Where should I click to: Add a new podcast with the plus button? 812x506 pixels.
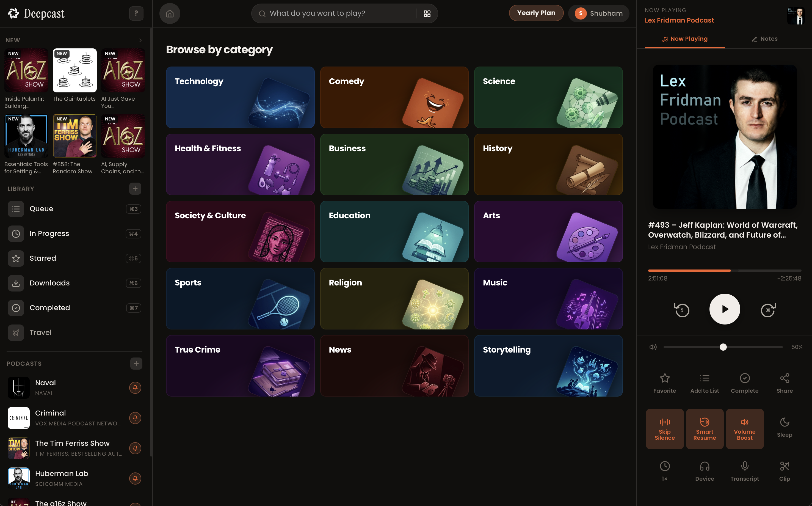pos(136,364)
